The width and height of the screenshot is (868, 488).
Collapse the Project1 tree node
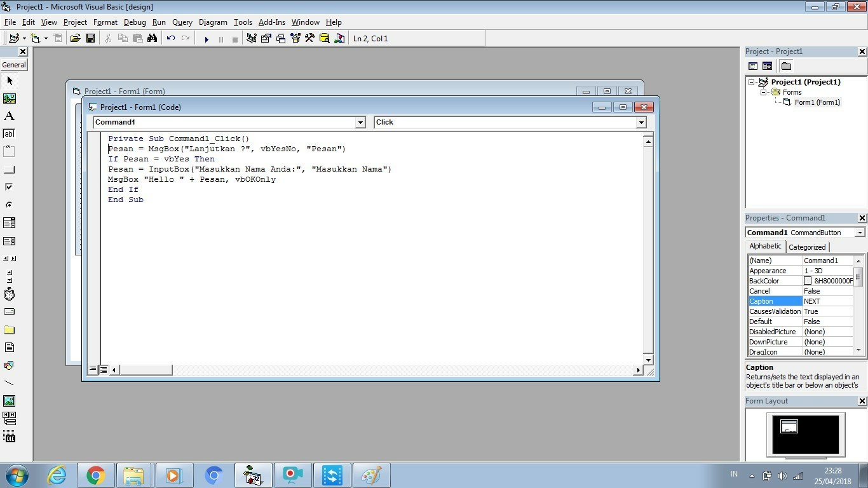752,81
